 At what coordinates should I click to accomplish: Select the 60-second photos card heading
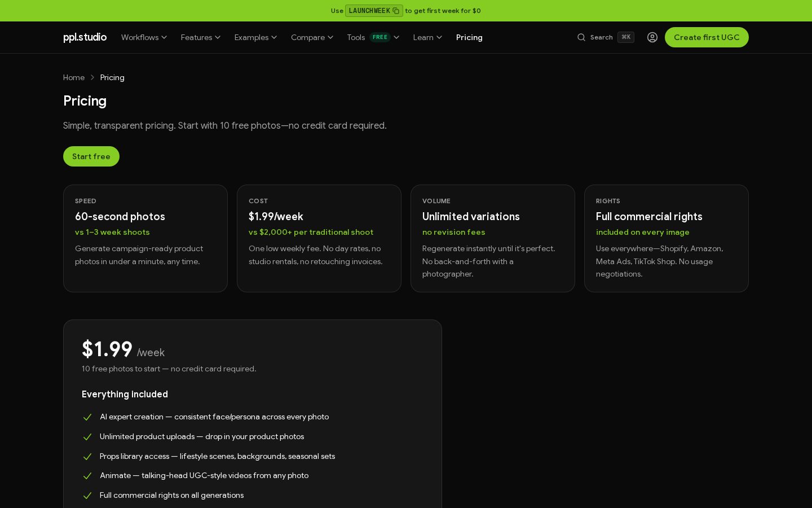(x=120, y=216)
